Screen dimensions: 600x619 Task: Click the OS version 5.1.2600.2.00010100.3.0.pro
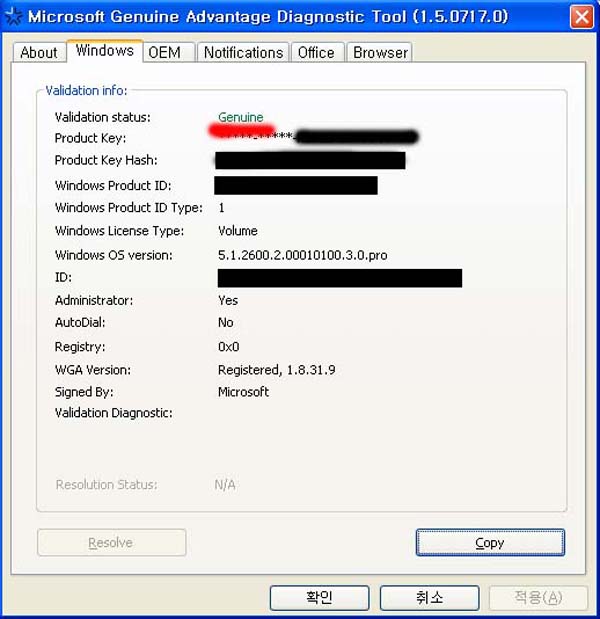pyautogui.click(x=302, y=255)
